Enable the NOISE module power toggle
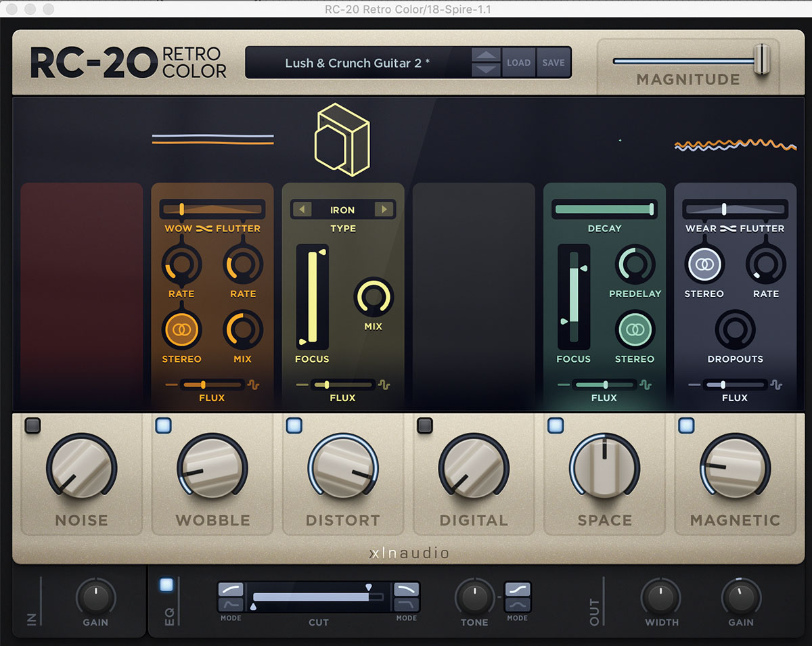 [x=32, y=425]
